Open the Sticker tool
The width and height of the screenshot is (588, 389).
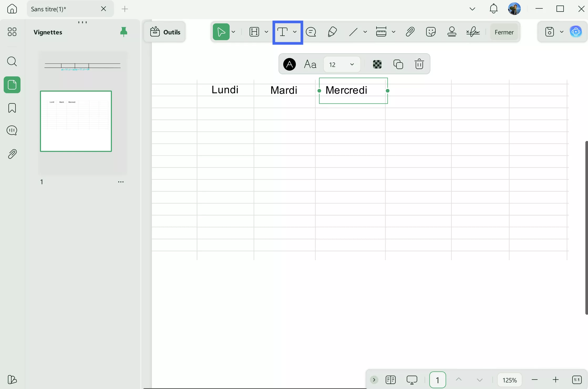coord(431,32)
